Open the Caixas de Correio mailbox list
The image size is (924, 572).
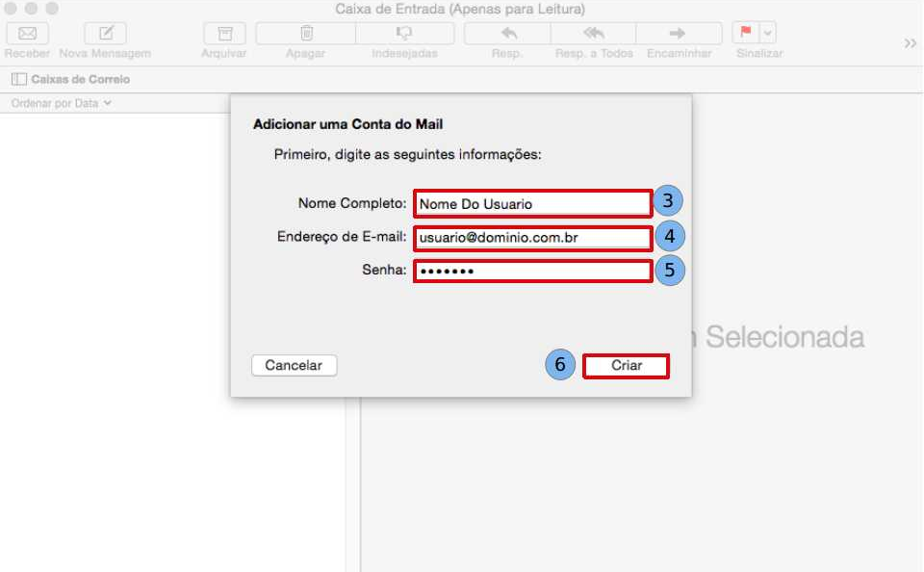[x=81, y=79]
